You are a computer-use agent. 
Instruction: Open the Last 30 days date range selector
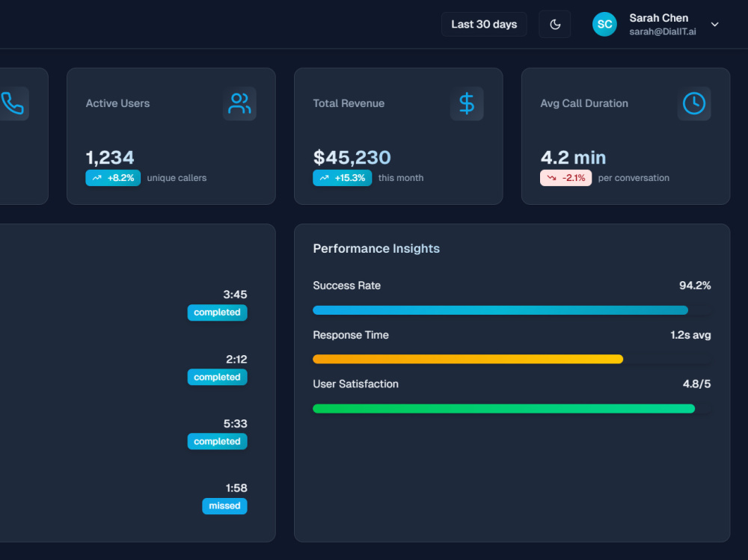point(484,25)
